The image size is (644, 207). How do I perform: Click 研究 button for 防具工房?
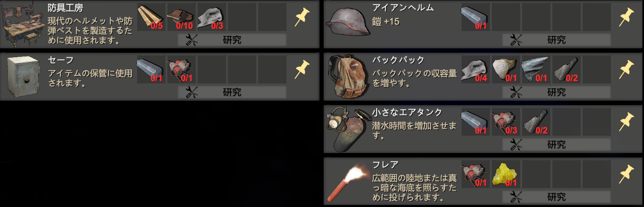(x=232, y=40)
